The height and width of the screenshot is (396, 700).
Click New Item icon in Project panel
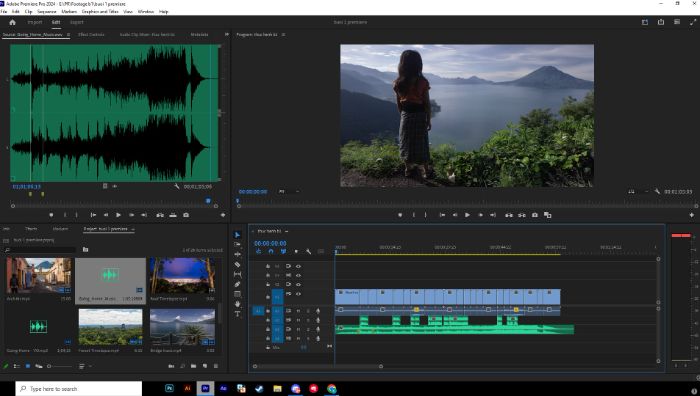click(205, 366)
